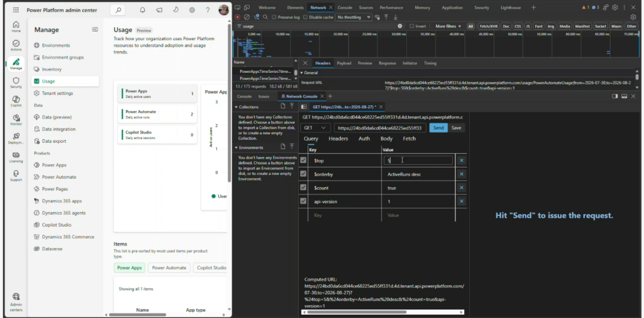Select Power Automate items filter pill
Screen dimensions: 644x318
click(x=169, y=268)
